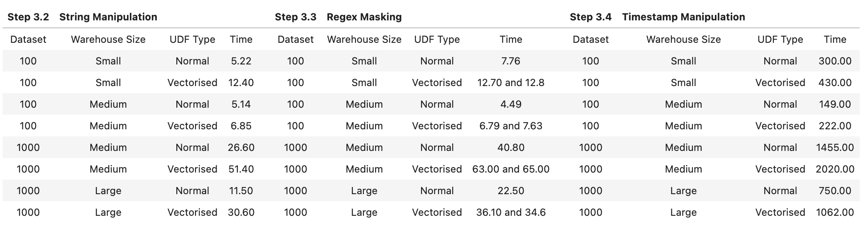Viewport: 868px width, 232px height.
Task: Click the 51.40 time value
Action: point(241,169)
